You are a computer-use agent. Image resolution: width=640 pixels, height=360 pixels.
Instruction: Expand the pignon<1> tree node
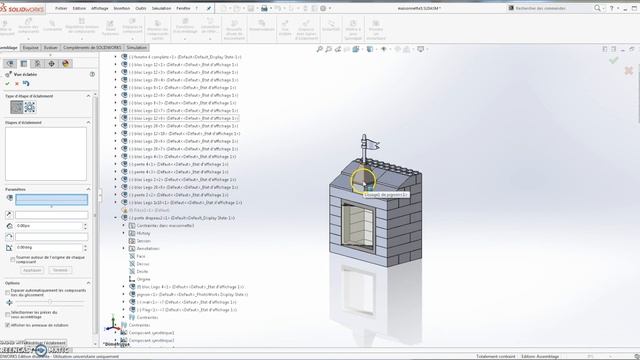click(x=124, y=294)
